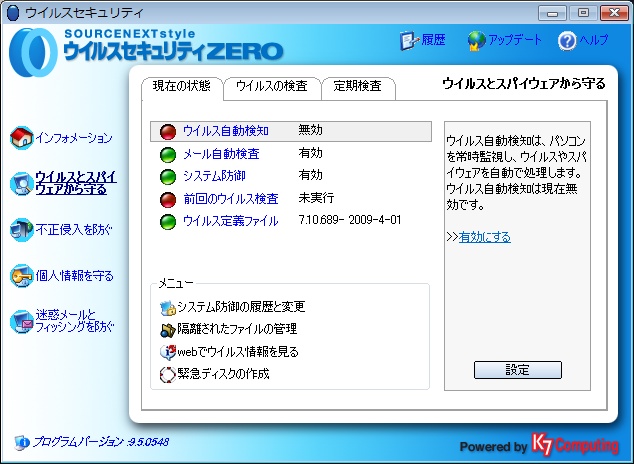
Task: Select the システム防御 status label
Action: point(215,176)
